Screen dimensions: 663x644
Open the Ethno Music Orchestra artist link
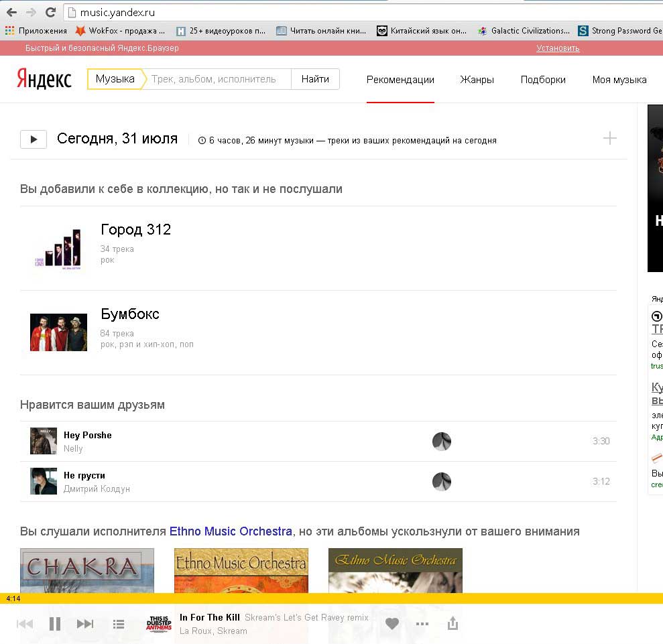231,531
